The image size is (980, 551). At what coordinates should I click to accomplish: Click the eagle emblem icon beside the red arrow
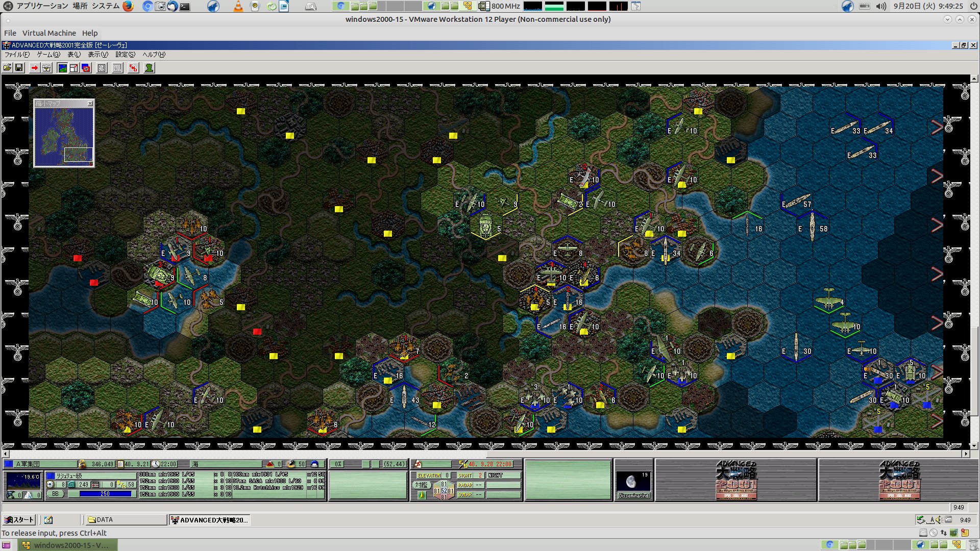tap(46, 68)
